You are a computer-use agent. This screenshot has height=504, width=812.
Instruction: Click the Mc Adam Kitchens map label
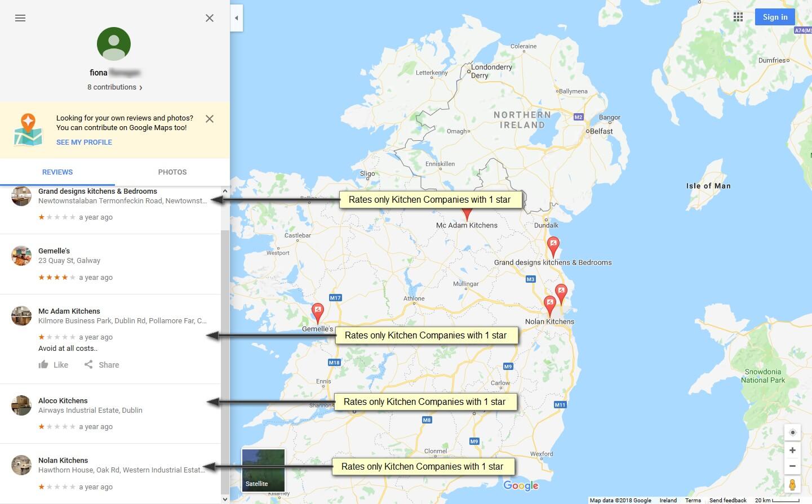pos(467,225)
